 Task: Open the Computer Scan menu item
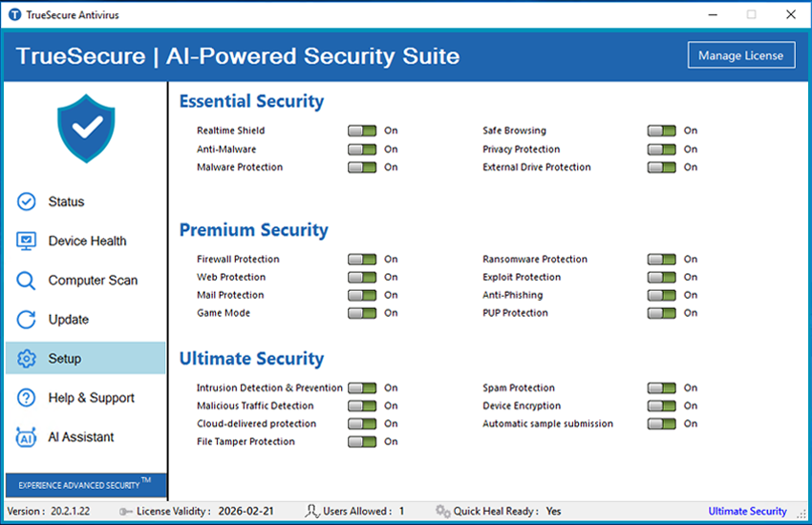pyautogui.click(x=93, y=281)
